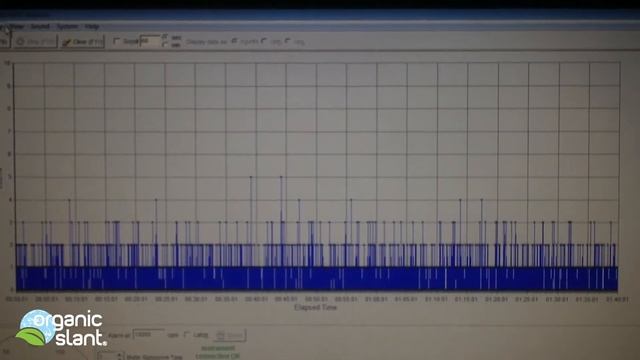The width and height of the screenshot is (640, 360).
Task: Select the min radio button
Action: (165, 44)
